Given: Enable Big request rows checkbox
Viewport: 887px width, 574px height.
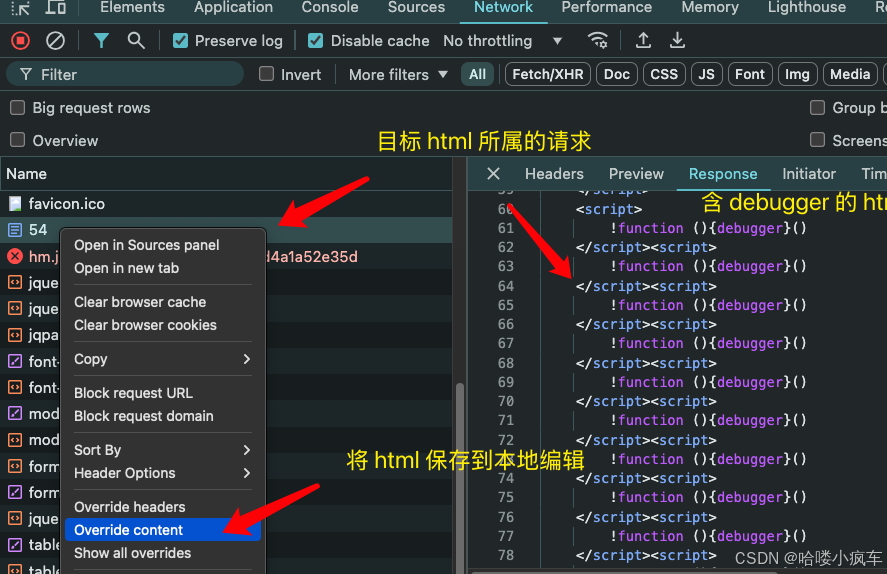Looking at the screenshot, I should pos(18,107).
